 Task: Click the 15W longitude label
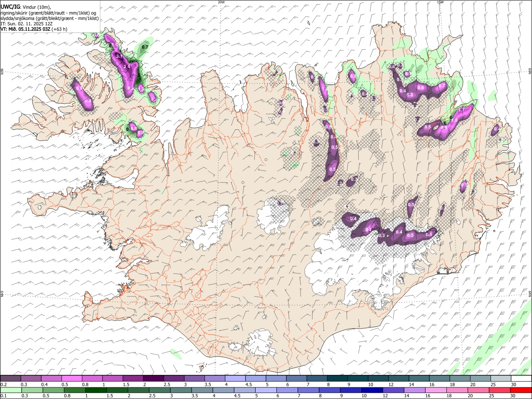440,2
